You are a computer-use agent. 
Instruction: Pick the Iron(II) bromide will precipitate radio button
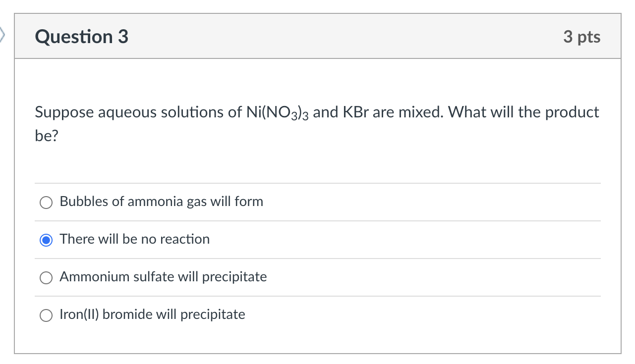click(x=46, y=315)
